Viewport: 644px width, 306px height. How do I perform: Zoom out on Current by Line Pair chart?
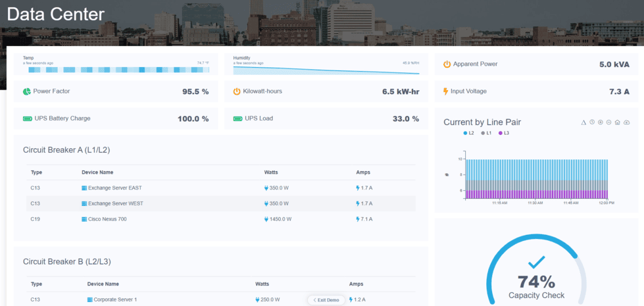(x=609, y=122)
